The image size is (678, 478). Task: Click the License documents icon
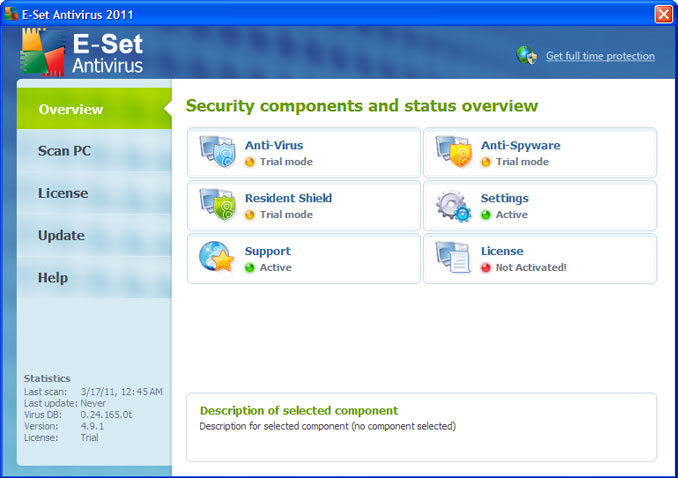(x=453, y=257)
